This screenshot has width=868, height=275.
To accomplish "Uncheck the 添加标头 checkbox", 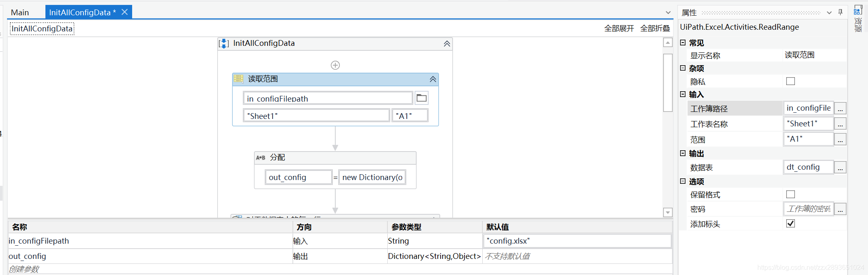I will click(x=790, y=223).
